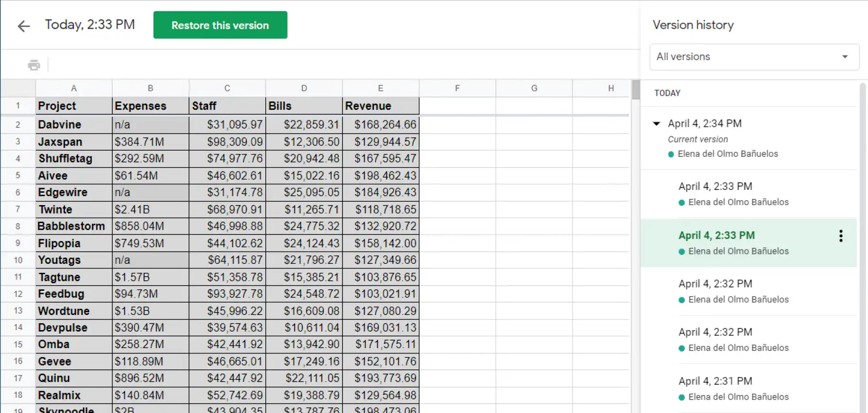The image size is (868, 413).
Task: Click Restore this version button
Action: click(220, 25)
